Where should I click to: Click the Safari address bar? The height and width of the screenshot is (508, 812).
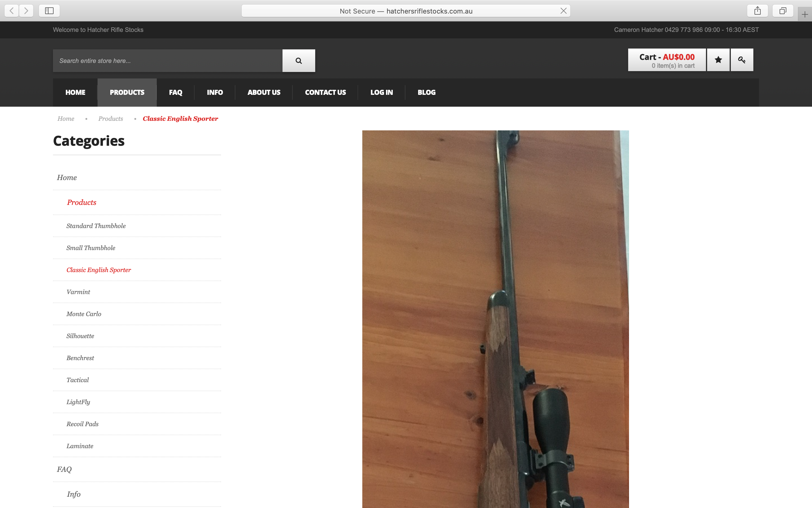click(406, 11)
